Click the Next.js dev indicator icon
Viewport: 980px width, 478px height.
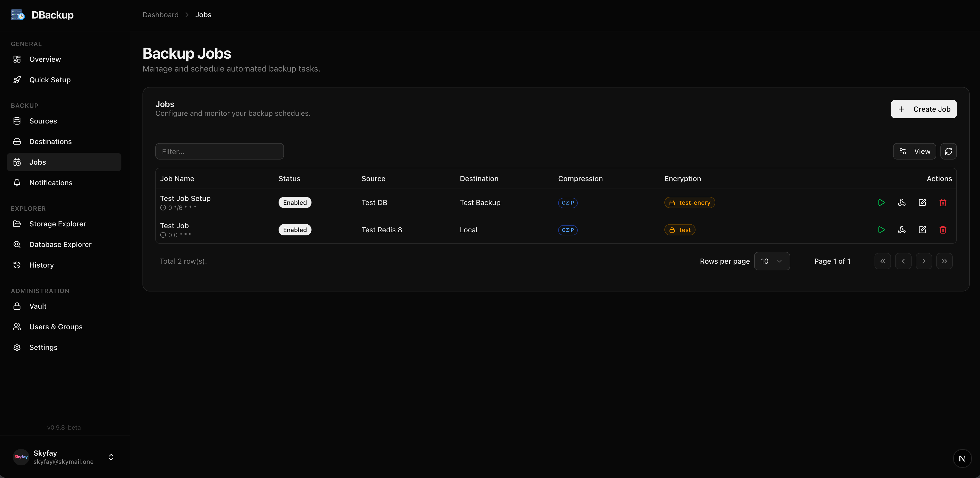click(962, 459)
